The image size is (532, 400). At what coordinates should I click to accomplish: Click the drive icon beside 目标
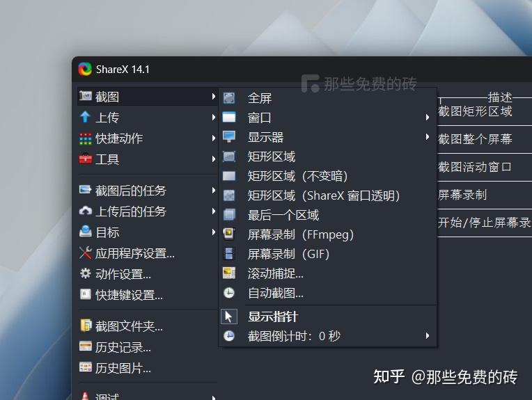[x=85, y=232]
